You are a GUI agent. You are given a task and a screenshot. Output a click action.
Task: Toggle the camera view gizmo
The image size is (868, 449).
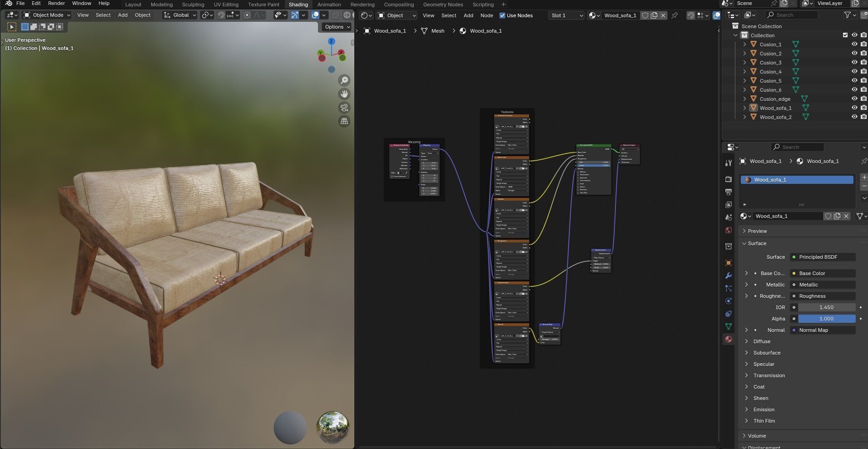tap(344, 108)
